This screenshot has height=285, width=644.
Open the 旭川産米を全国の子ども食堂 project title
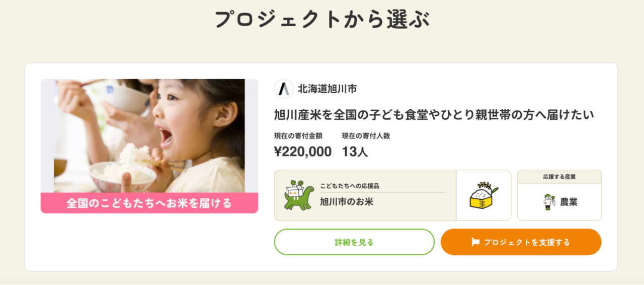tap(434, 115)
